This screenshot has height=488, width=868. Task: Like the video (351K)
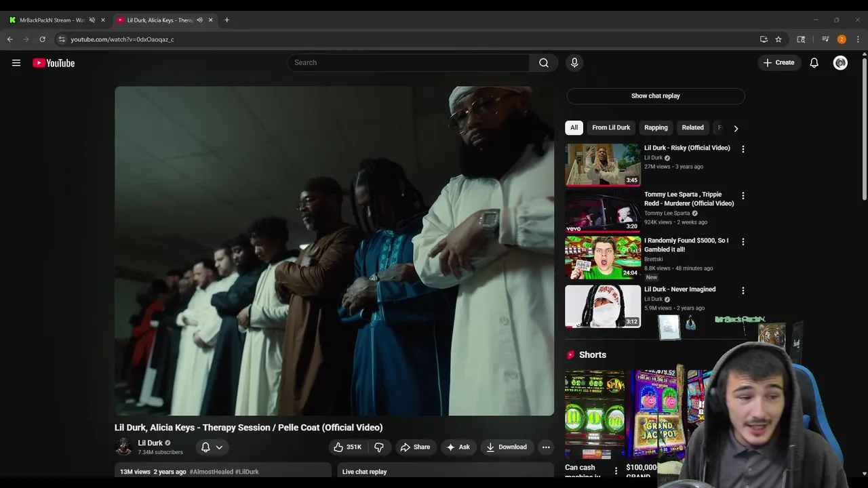[347, 447]
